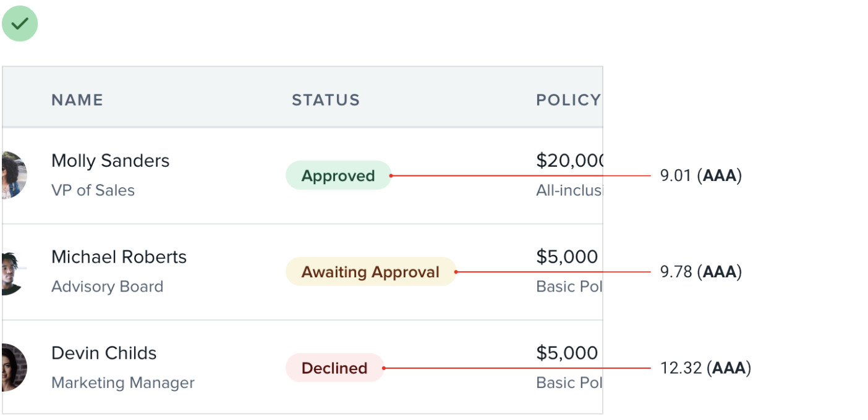Click the $20,000 policy amount
This screenshot has height=420, width=868.
tap(569, 161)
